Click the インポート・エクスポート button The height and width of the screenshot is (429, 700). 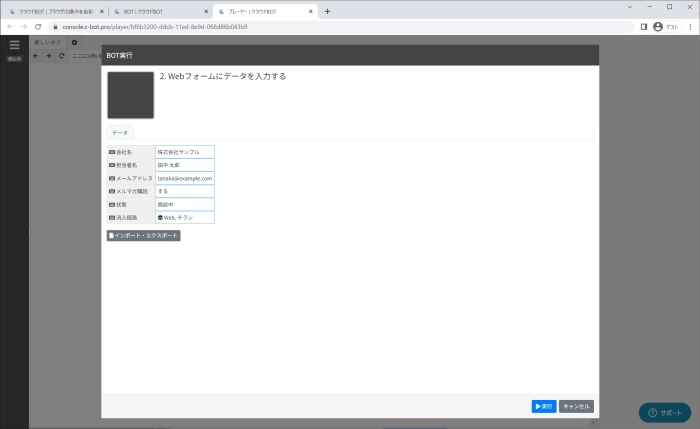[x=143, y=236]
